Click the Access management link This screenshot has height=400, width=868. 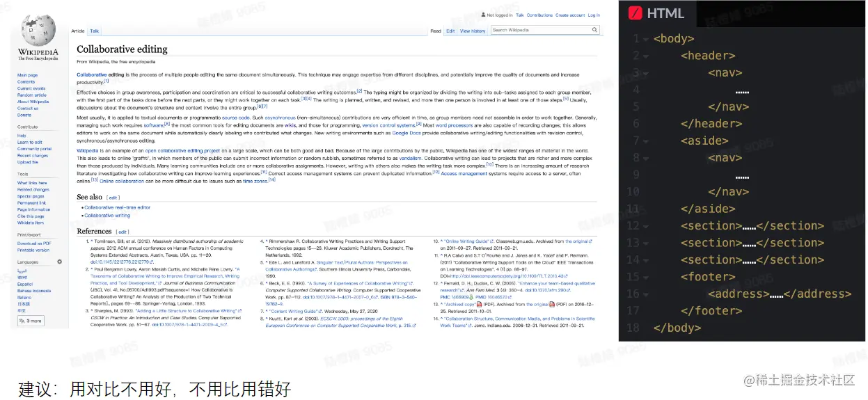click(464, 173)
